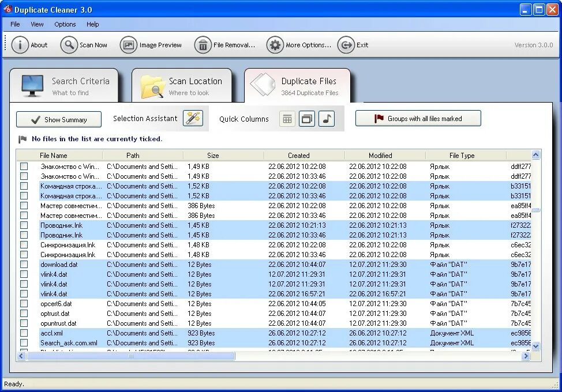Click 386 Bytes in second Мастер совместим row
This screenshot has width=562, height=392.
pyautogui.click(x=201, y=216)
